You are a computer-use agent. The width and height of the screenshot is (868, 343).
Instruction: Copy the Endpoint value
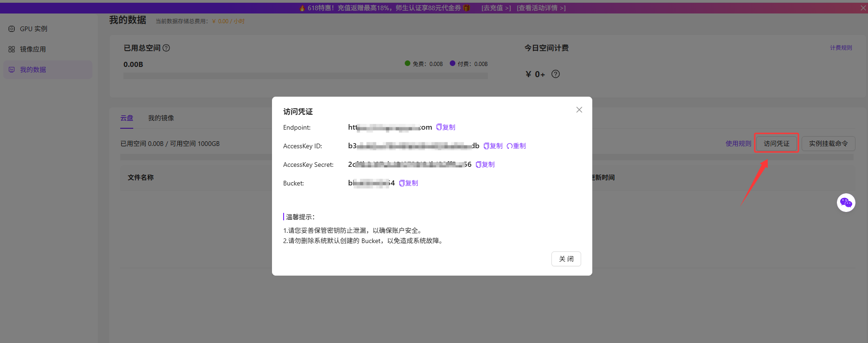coord(446,127)
